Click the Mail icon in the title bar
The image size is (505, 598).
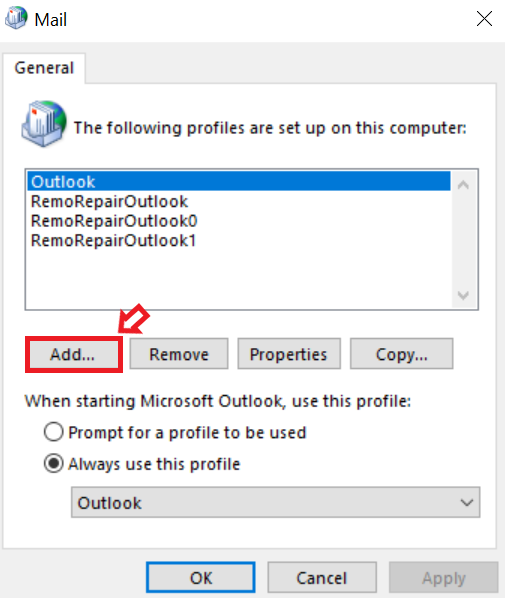tap(16, 18)
